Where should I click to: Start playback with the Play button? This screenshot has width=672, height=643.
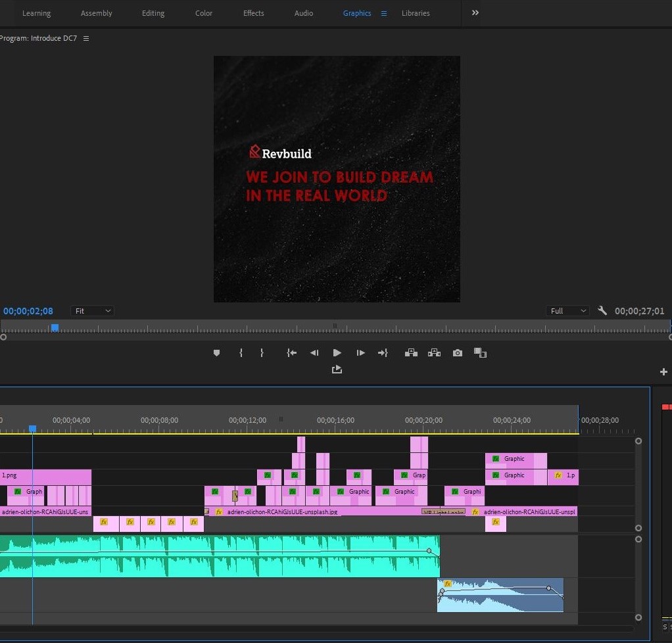pos(337,353)
